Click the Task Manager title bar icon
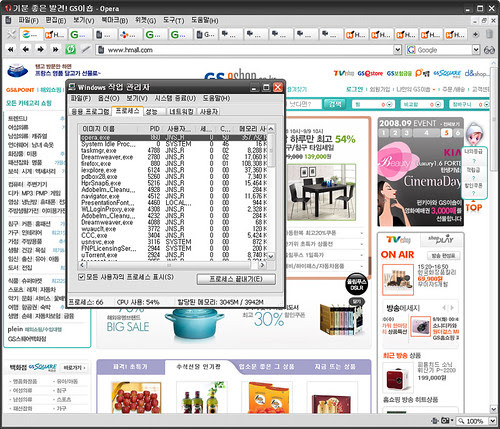Viewport: 500px width, 429px height. click(x=72, y=87)
